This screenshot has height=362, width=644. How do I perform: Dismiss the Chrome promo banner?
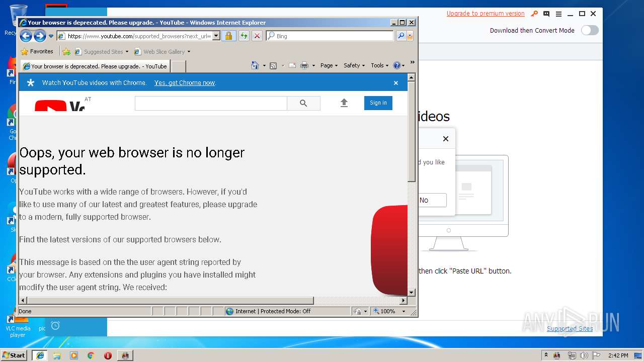pos(396,83)
